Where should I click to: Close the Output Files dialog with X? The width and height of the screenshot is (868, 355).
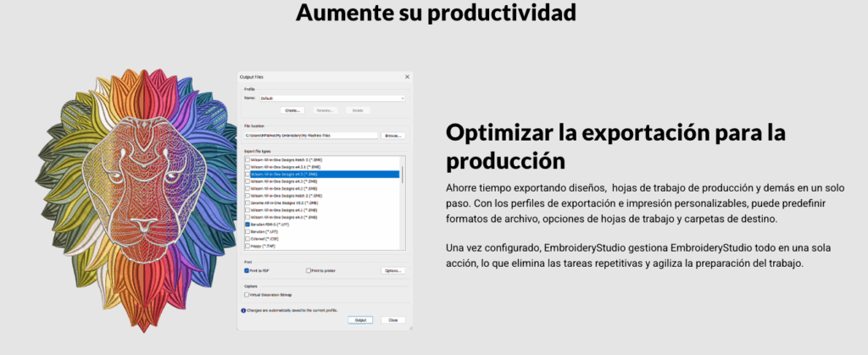click(x=407, y=77)
